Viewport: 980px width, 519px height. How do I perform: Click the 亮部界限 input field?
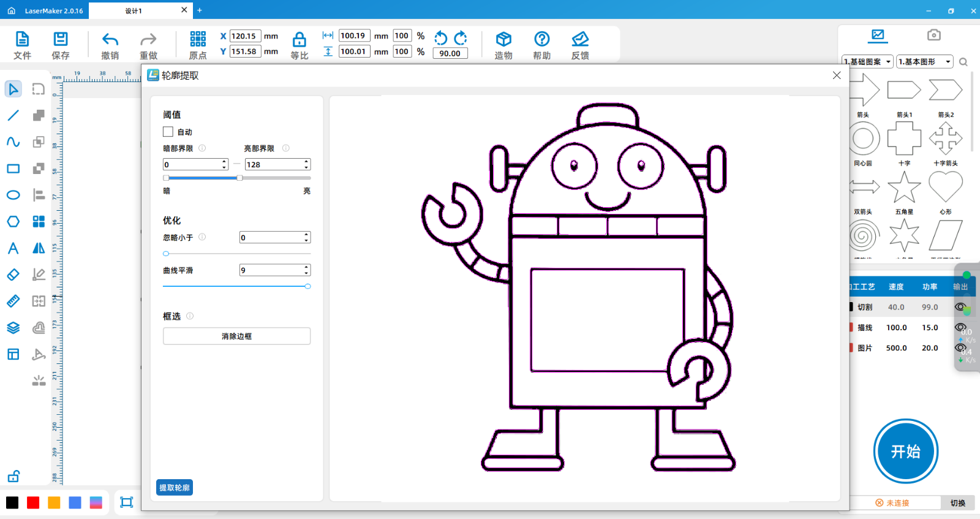tap(273, 165)
